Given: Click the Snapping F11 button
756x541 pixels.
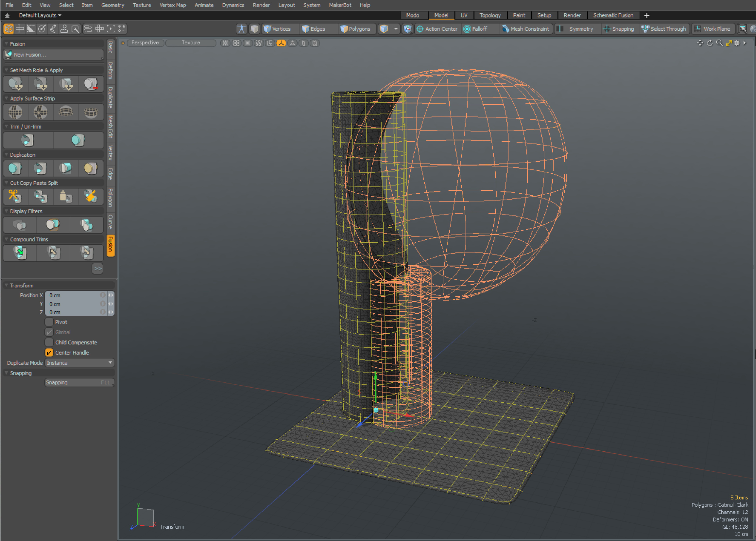Looking at the screenshot, I should 79,382.
